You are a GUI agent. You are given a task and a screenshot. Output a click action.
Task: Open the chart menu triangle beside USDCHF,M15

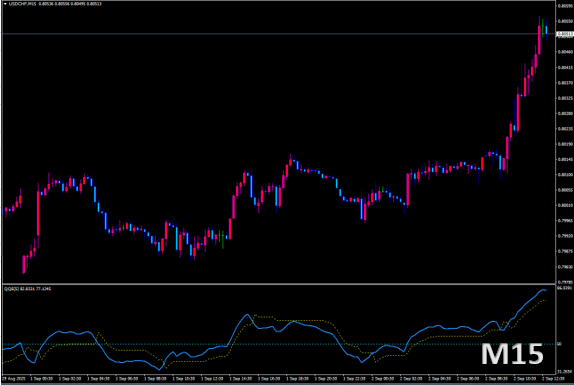[x=5, y=4]
